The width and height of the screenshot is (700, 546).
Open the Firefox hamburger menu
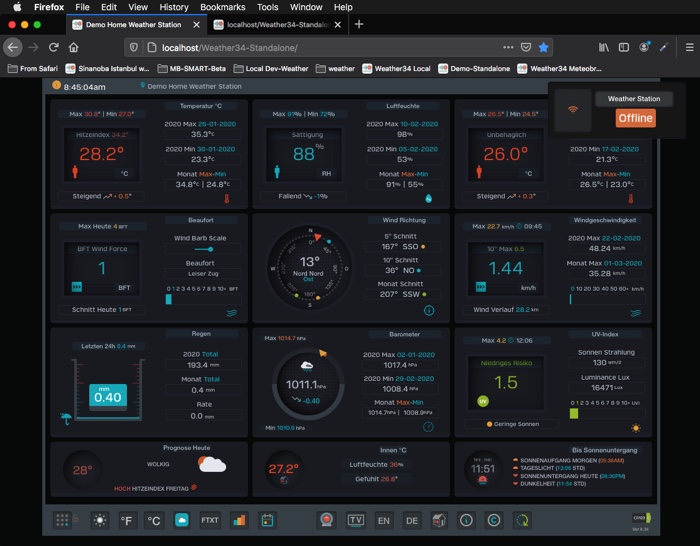tap(689, 47)
